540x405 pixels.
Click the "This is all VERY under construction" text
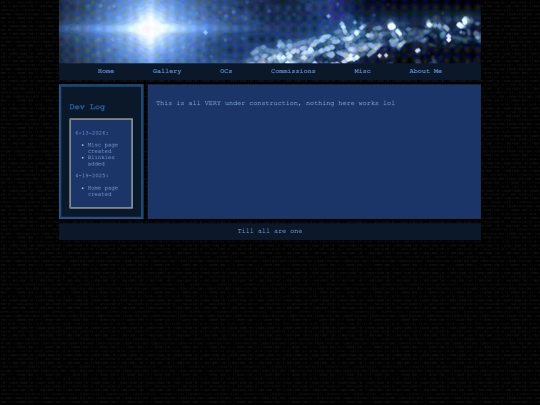tap(275, 103)
